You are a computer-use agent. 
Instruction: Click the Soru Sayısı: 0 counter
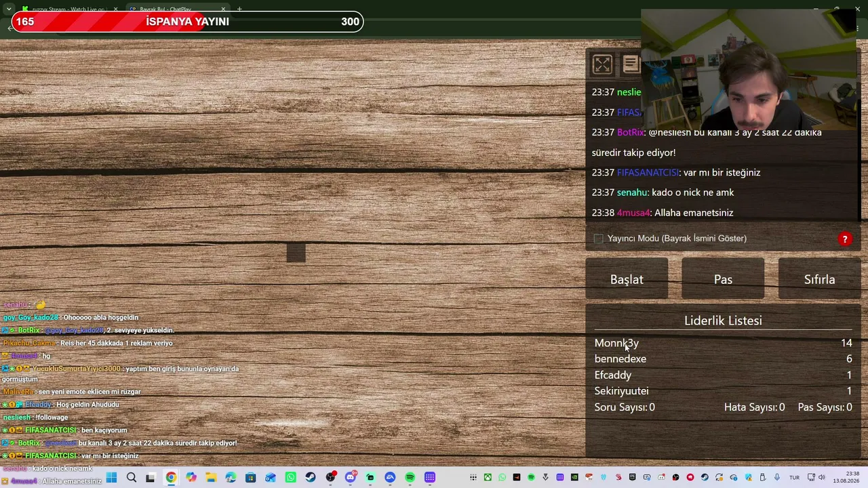click(x=625, y=407)
